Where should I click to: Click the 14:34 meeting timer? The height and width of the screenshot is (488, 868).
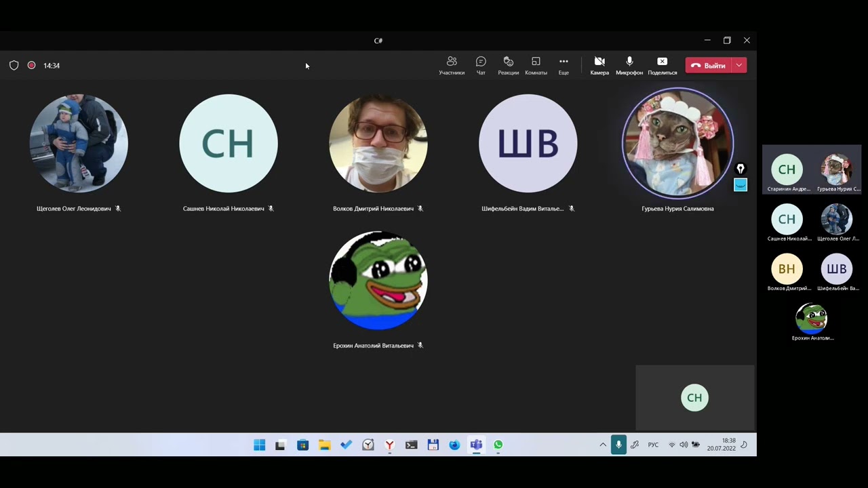52,66
